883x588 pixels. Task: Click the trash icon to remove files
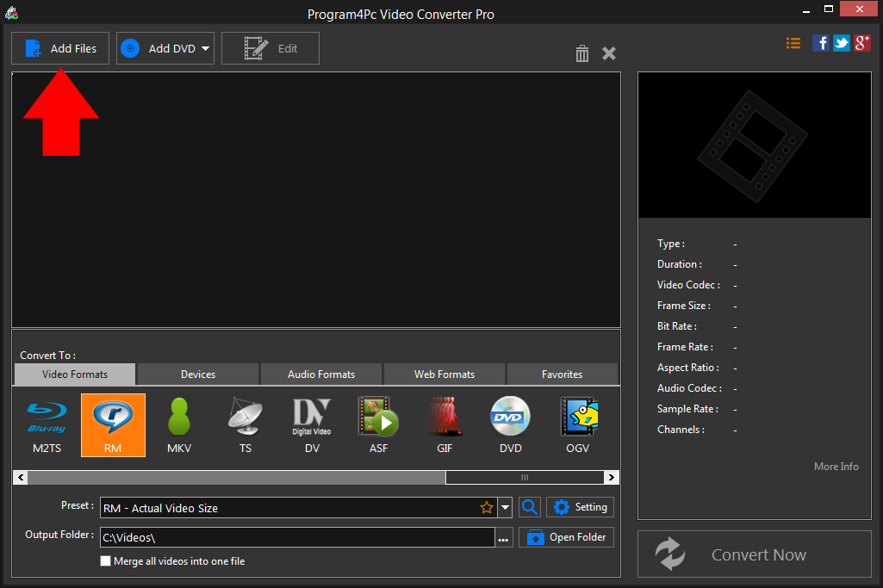click(581, 53)
